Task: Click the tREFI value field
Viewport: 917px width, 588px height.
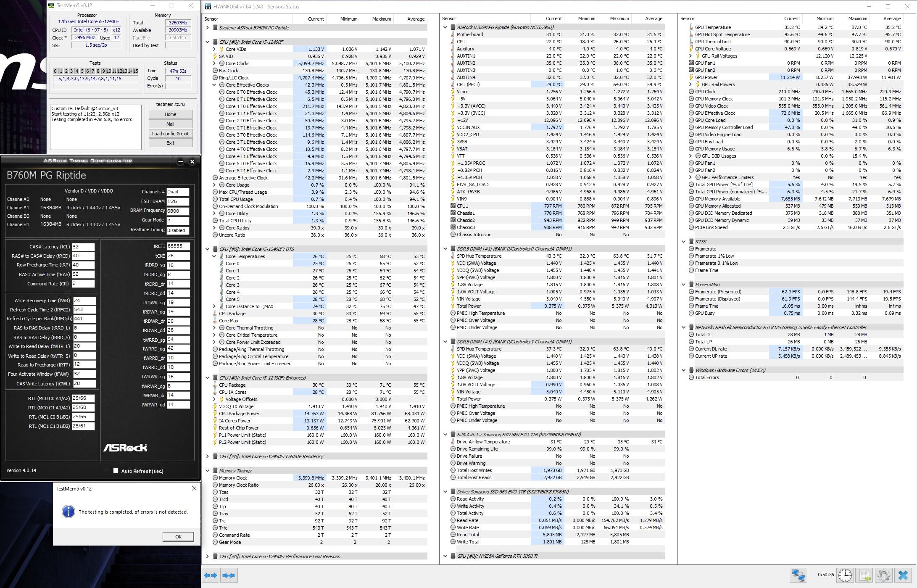Action: pos(178,246)
